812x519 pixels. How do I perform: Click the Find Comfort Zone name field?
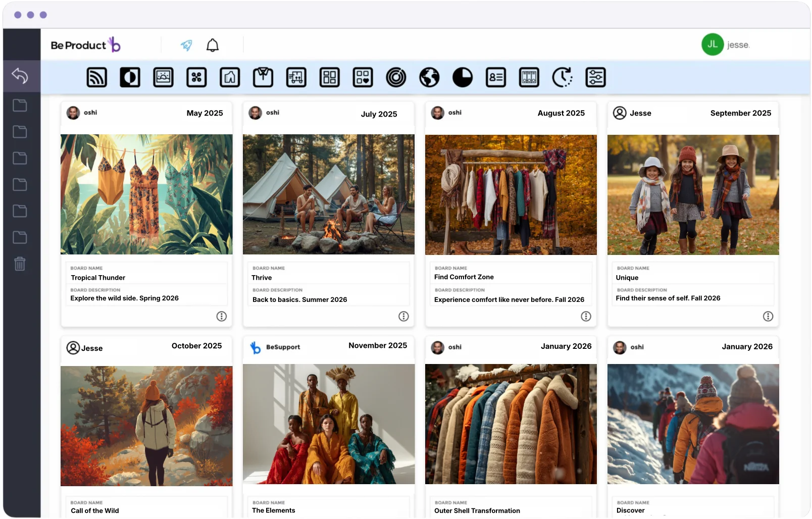511,274
